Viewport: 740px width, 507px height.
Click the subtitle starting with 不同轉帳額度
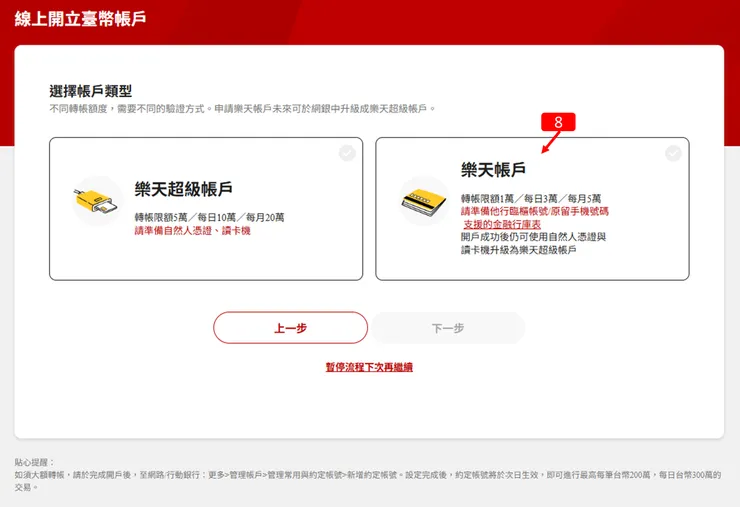pyautogui.click(x=242, y=109)
